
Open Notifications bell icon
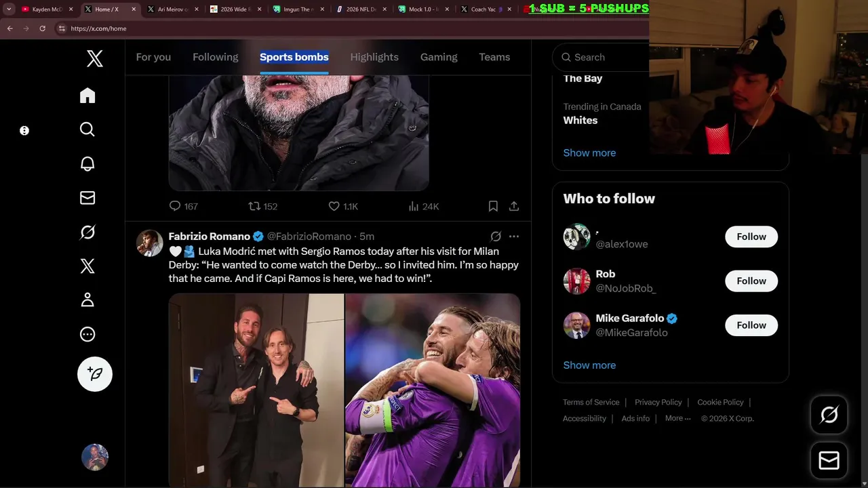87,164
